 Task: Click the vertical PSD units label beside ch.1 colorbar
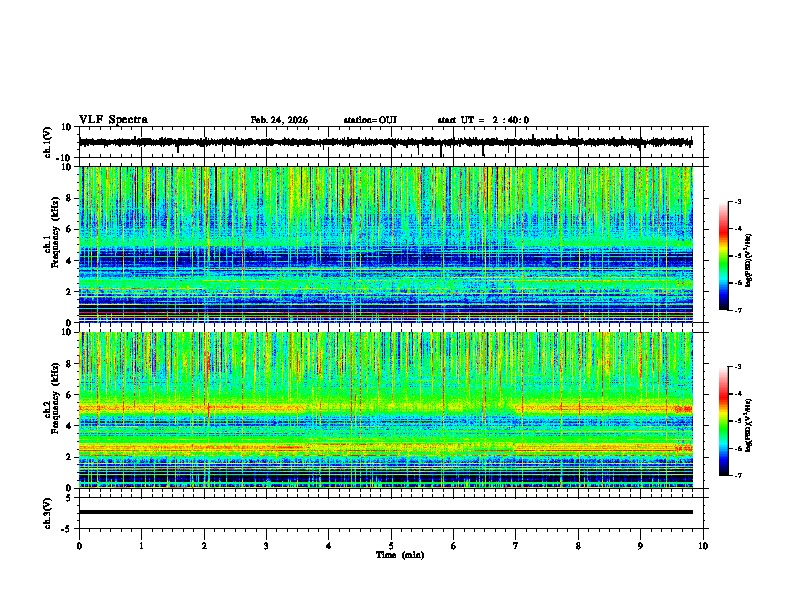coord(748,261)
